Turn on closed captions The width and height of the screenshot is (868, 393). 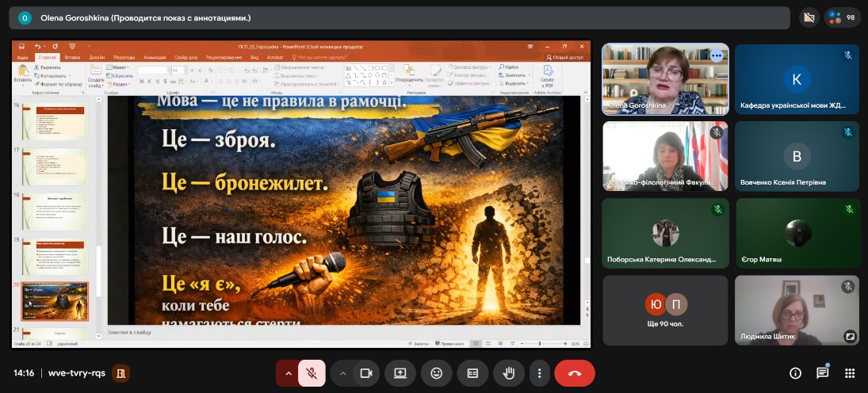click(x=472, y=373)
